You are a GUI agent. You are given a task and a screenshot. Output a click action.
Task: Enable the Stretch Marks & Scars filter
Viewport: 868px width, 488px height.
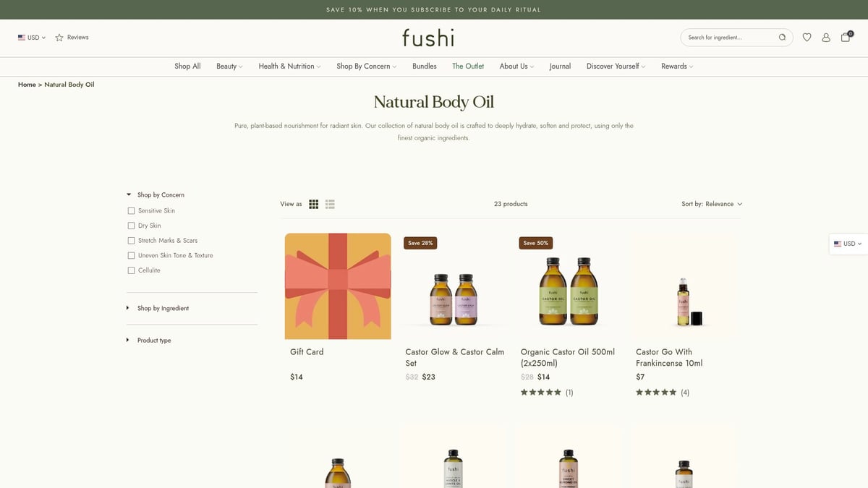point(131,240)
